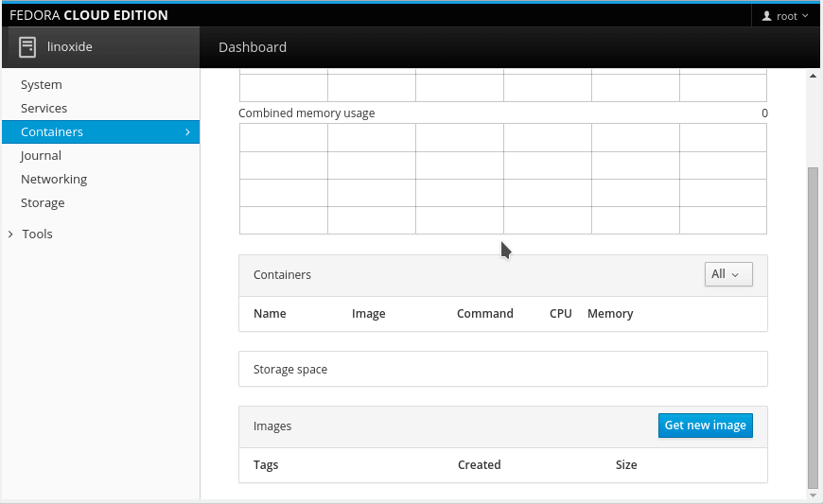Click the Get new image button
The width and height of the screenshot is (823, 504).
click(x=705, y=426)
